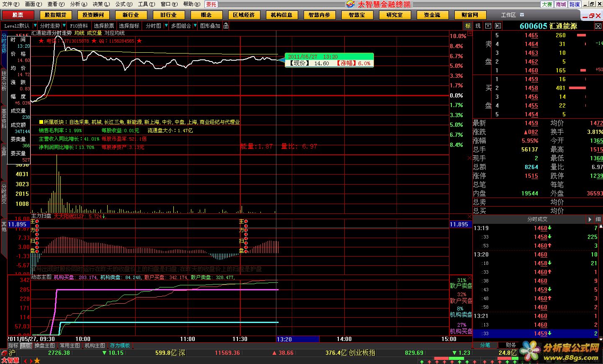Open the 窗口(W) menu

coord(169,4)
